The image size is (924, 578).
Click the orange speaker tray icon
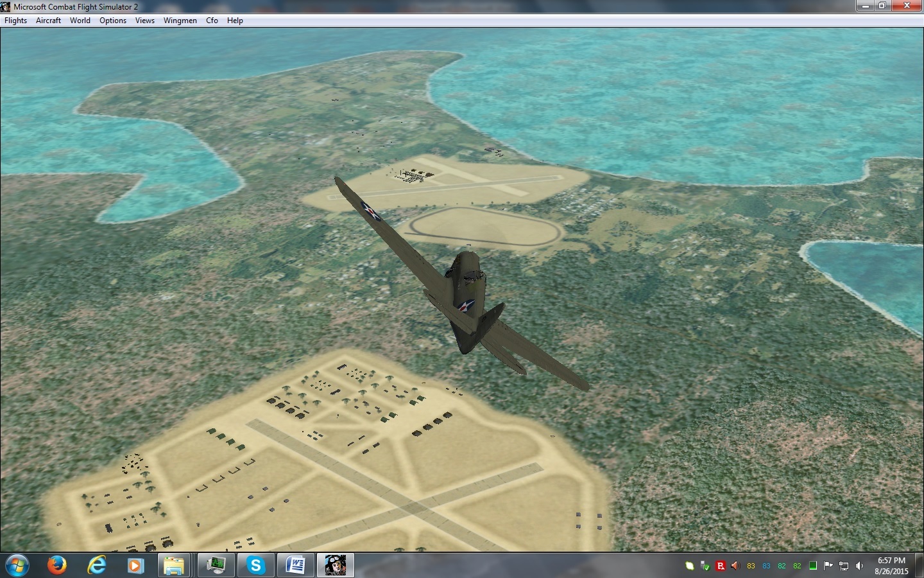click(735, 566)
